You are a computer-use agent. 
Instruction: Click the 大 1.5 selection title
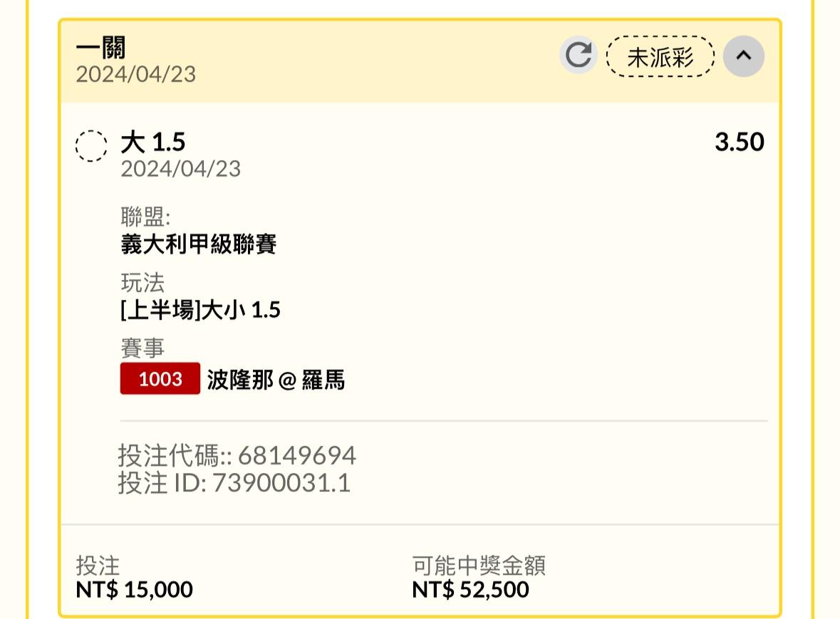(152, 142)
